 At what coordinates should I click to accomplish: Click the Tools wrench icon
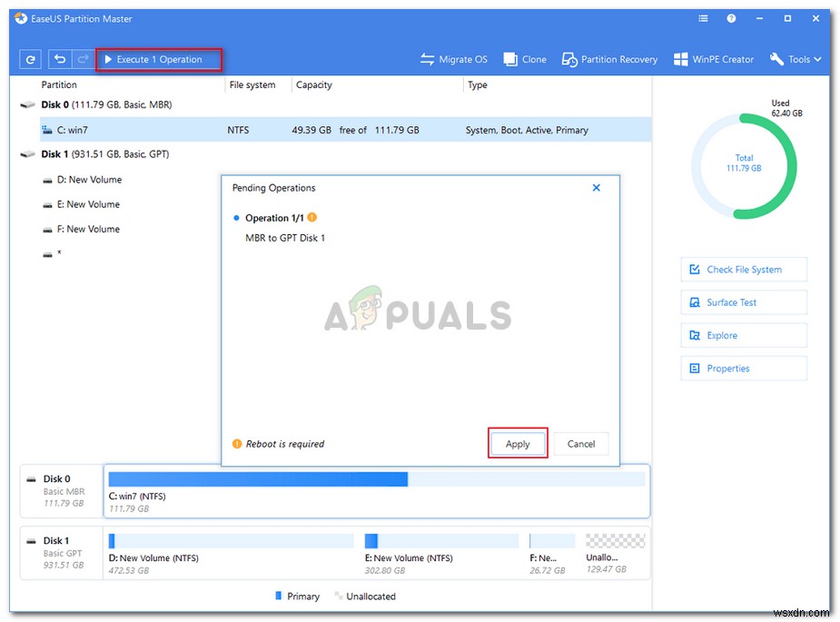(x=776, y=59)
